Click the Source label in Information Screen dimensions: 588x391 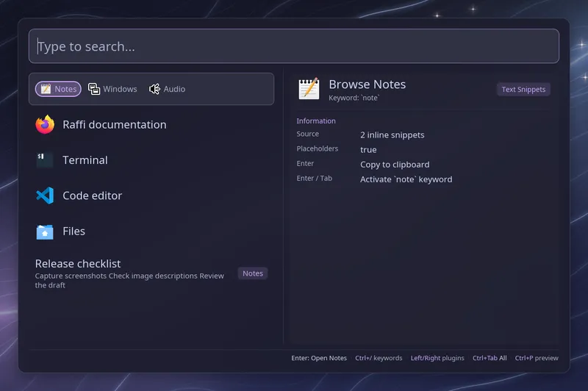[x=308, y=134]
